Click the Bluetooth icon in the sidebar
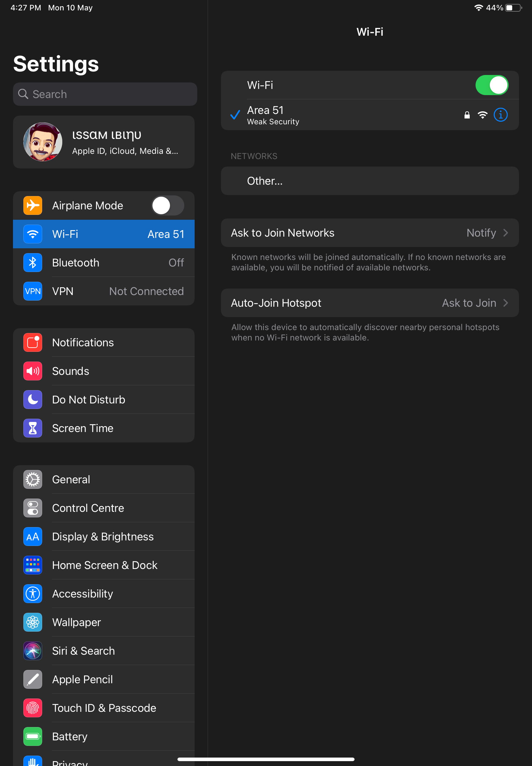The height and width of the screenshot is (766, 532). pyautogui.click(x=32, y=263)
